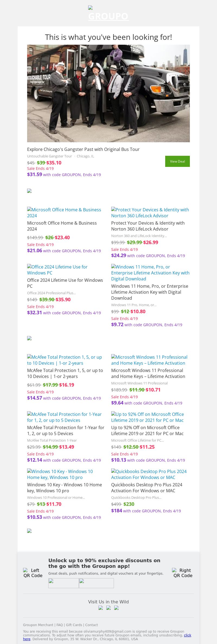This screenshot has width=217, height=644.
Task: Click the middle social icon under Visit Us
Action: pyautogui.click(x=108, y=608)
